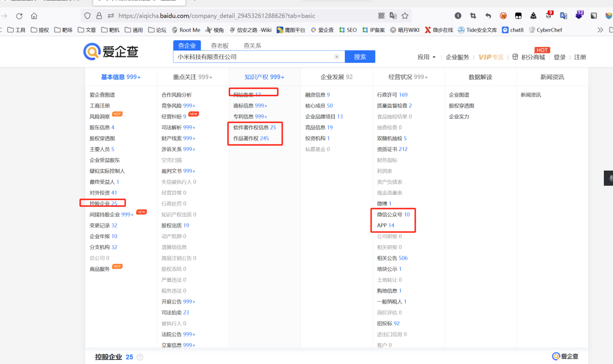Open the chat8 bookmark
Screen dimensions: 613x364
(513, 30)
